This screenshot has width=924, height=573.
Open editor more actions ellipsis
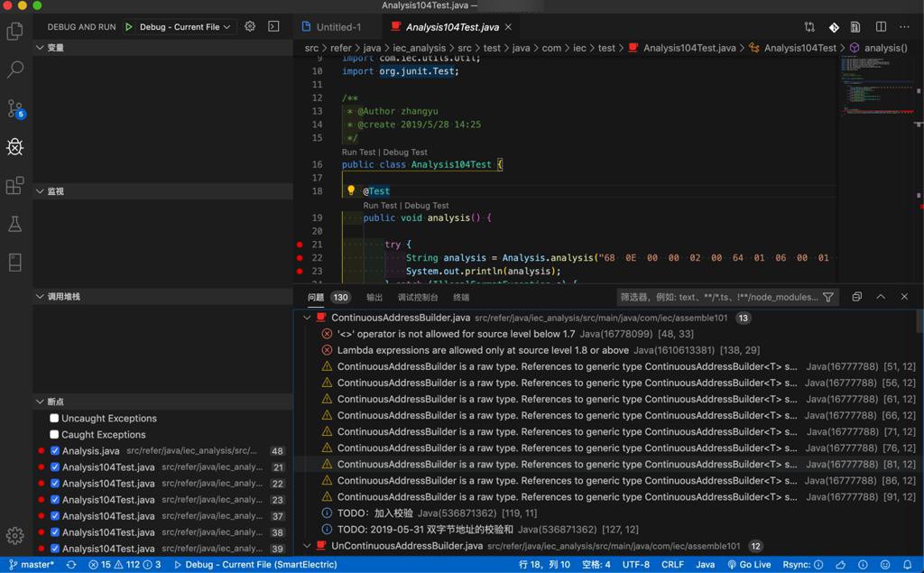coord(904,27)
